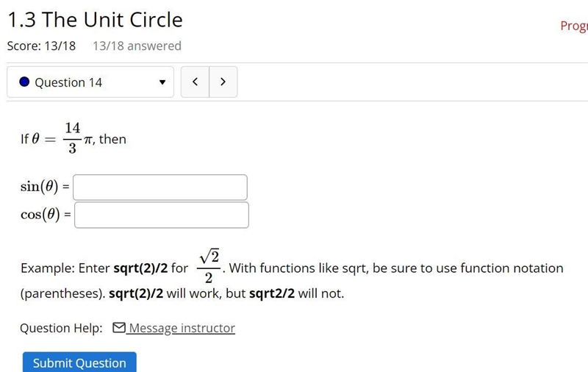Click the 1.3 The Unit Circle heading

point(96,20)
